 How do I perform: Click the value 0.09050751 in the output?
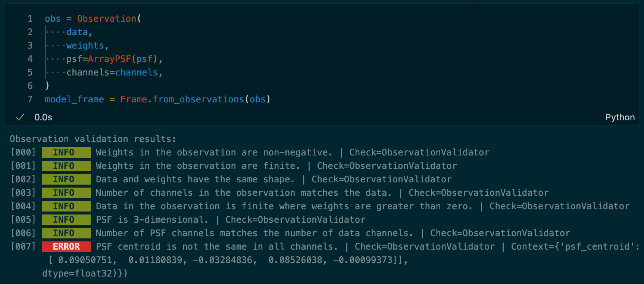pyautogui.click(x=85, y=260)
